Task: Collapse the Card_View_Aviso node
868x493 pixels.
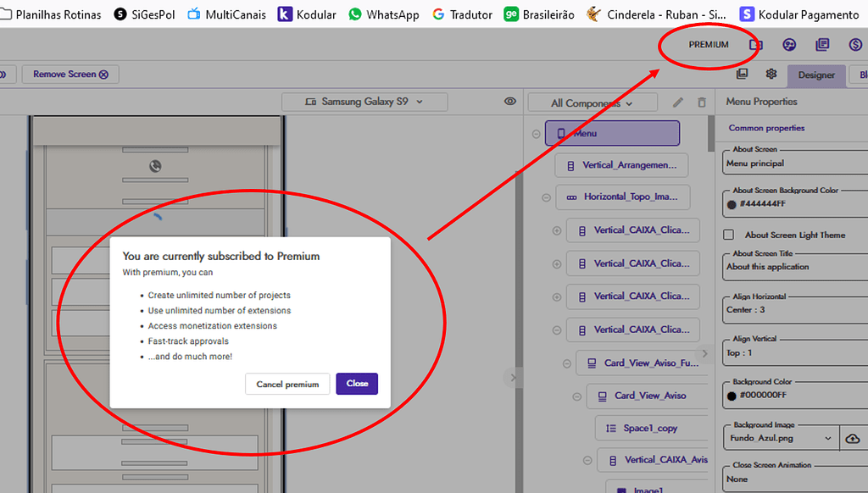Action: tap(576, 396)
